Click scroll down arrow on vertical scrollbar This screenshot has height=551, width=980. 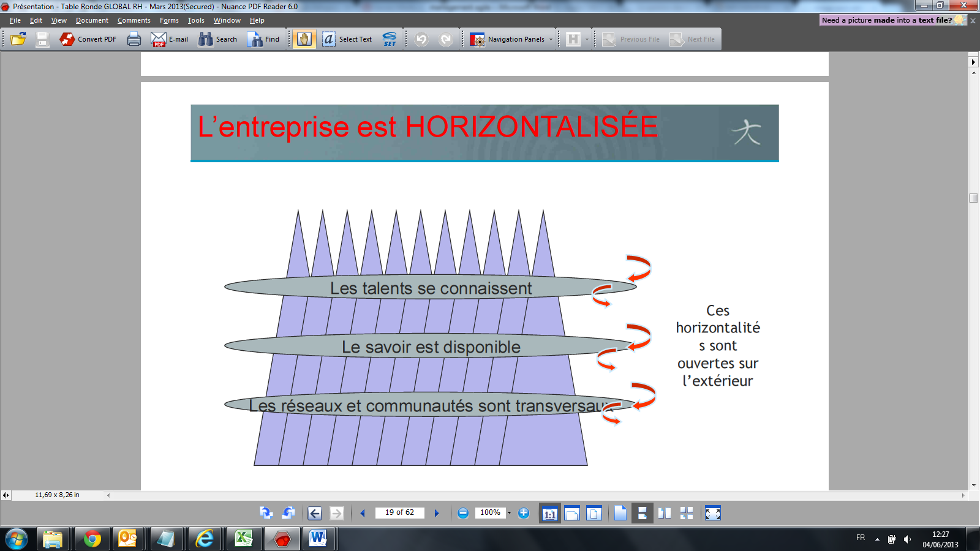pos(974,485)
